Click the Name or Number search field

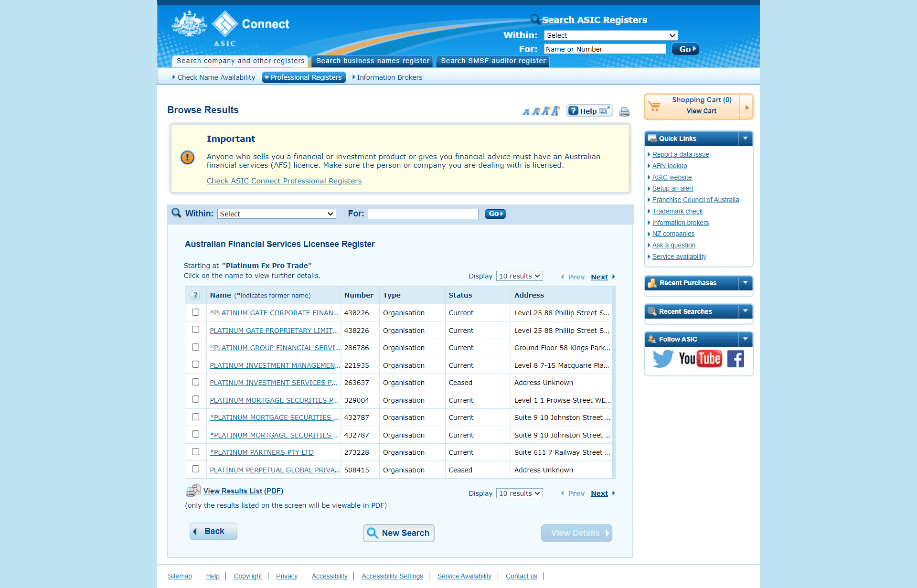click(x=605, y=49)
